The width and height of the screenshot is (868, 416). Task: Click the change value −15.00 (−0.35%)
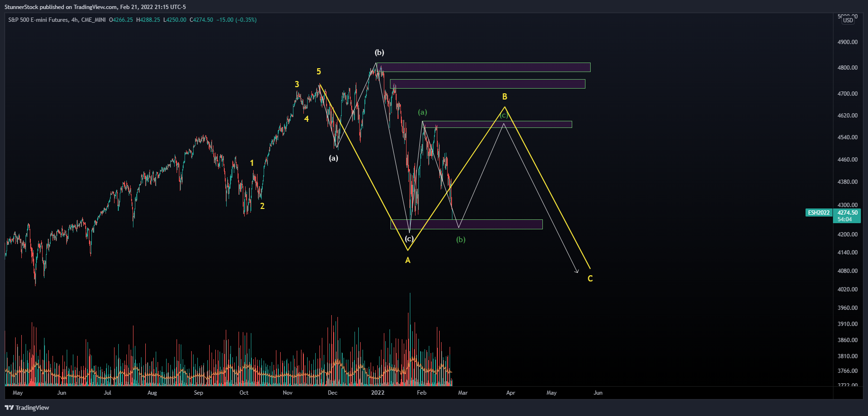[237, 20]
